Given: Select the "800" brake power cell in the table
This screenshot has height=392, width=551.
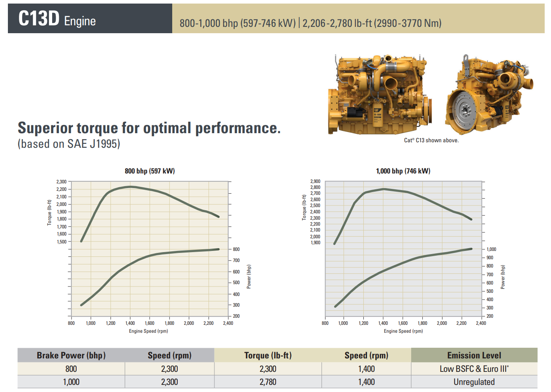Looking at the screenshot, I should [71, 369].
